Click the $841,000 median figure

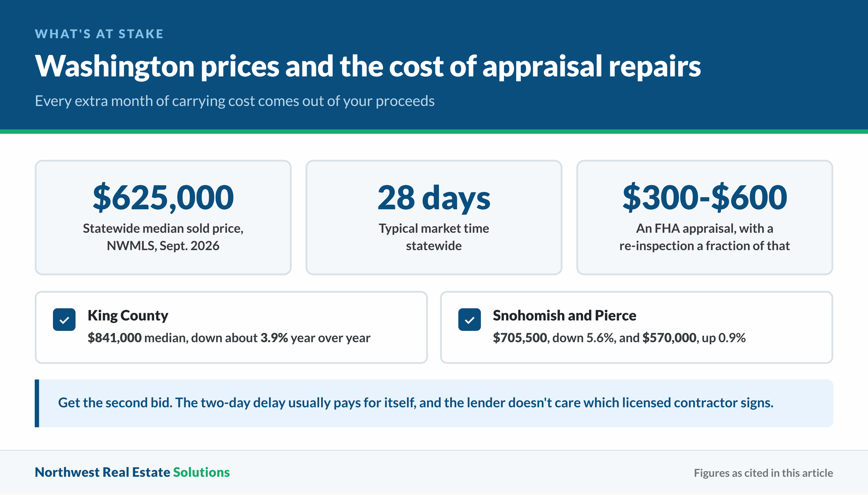115,338
